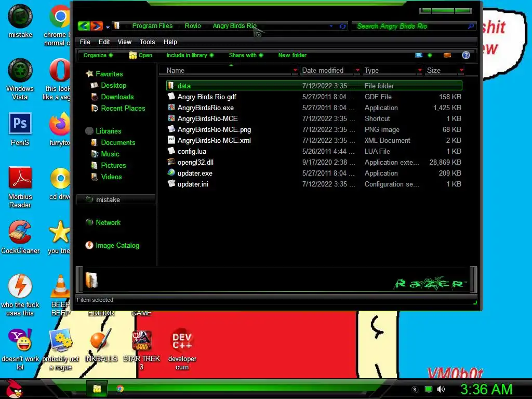The width and height of the screenshot is (532, 399).
Task: Go back with the green Back arrow
Action: click(84, 26)
